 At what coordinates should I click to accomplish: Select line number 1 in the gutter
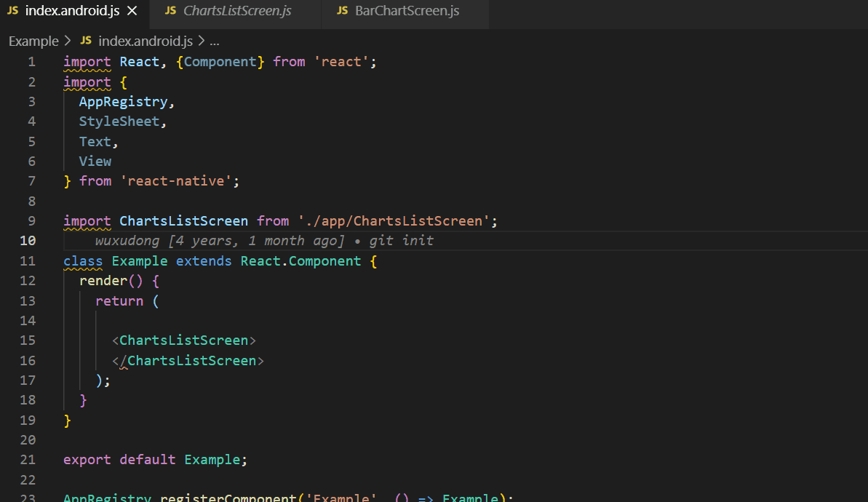point(31,61)
